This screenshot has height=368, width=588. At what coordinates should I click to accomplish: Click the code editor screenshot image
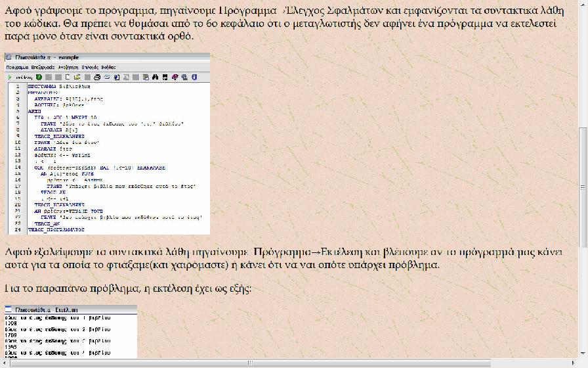click(x=107, y=144)
